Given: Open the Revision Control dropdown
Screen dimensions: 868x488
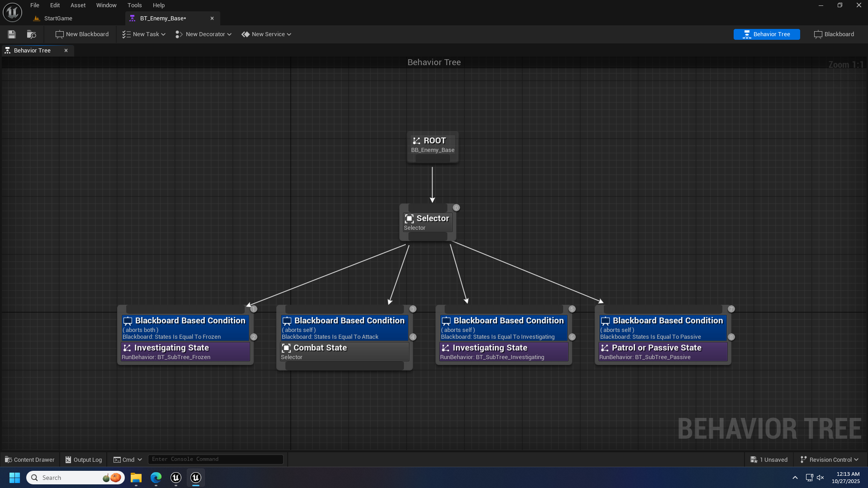Looking at the screenshot, I should (830, 460).
